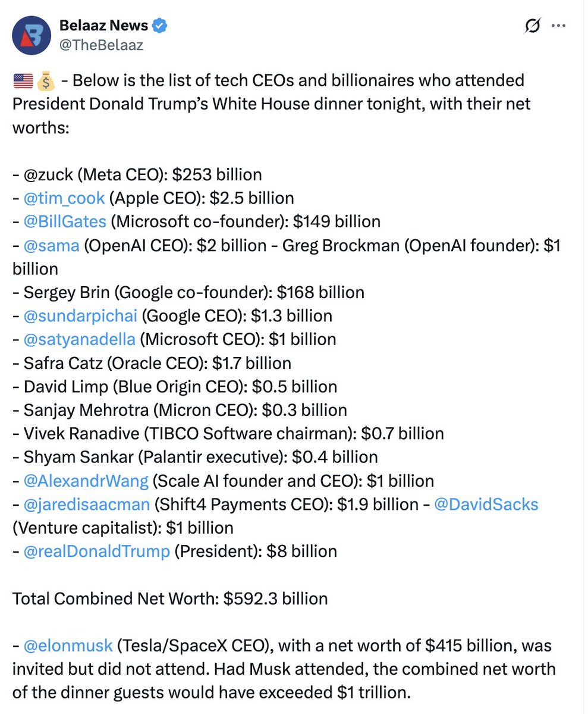Screen dimensions: 588x714
Task: Click the US flag emoji
Action: [23, 80]
